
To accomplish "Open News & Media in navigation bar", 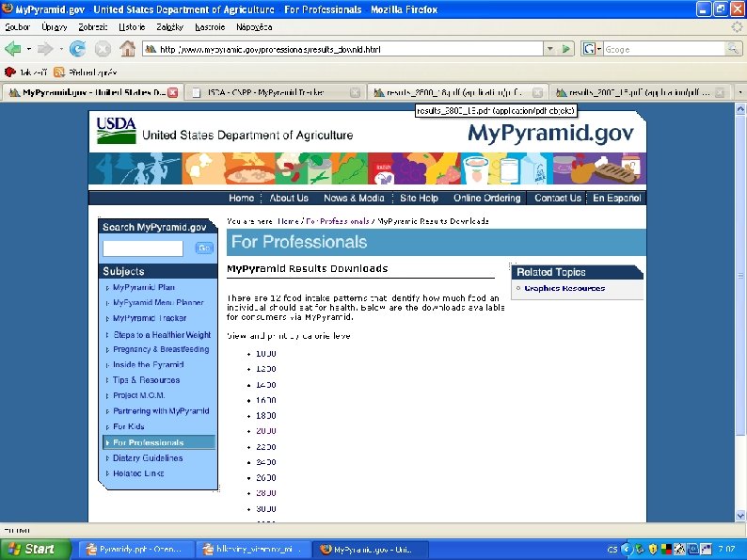I will (354, 198).
